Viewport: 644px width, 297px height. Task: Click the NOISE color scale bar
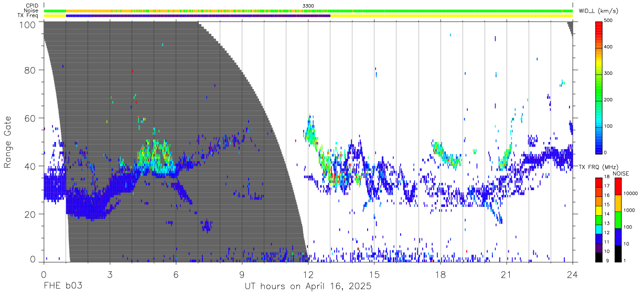618,219
